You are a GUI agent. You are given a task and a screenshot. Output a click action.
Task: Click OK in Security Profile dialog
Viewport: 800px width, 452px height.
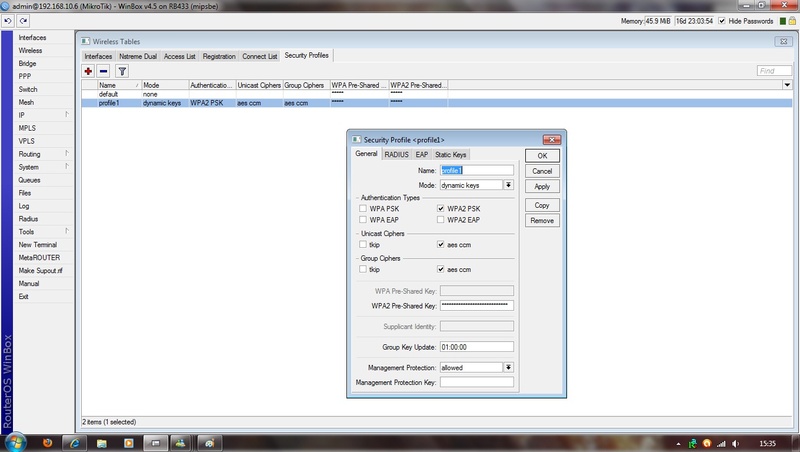pyautogui.click(x=542, y=156)
